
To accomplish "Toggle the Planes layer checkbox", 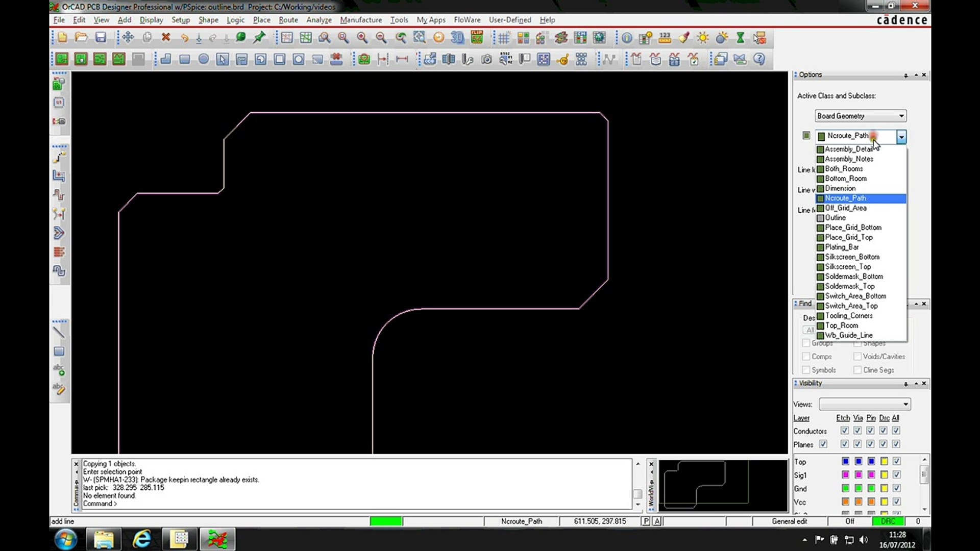I will 823,444.
